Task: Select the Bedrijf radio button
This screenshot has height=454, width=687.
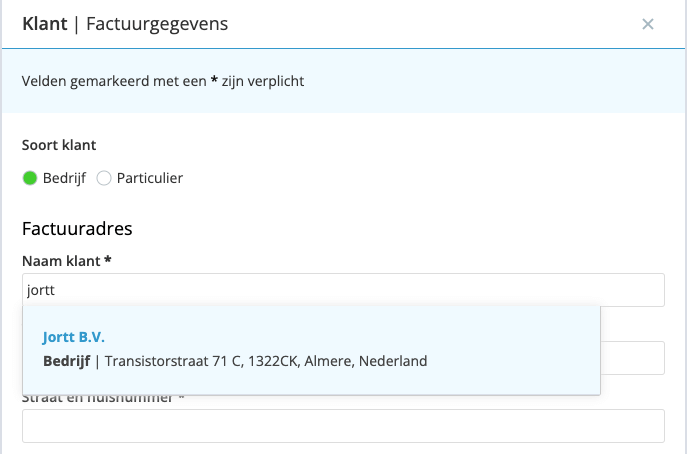Action: pos(30,178)
